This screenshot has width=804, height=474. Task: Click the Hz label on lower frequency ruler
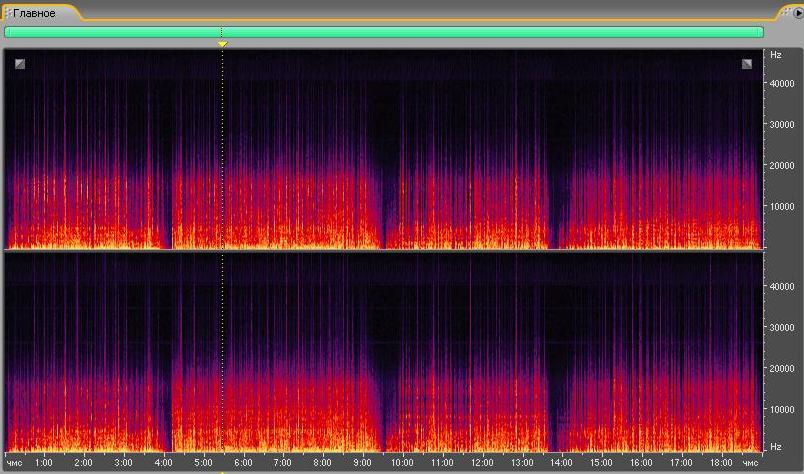[x=773, y=446]
